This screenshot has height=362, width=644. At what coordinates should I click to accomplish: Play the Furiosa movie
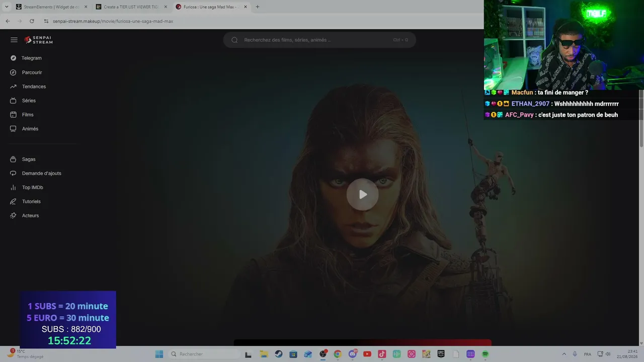point(362,195)
